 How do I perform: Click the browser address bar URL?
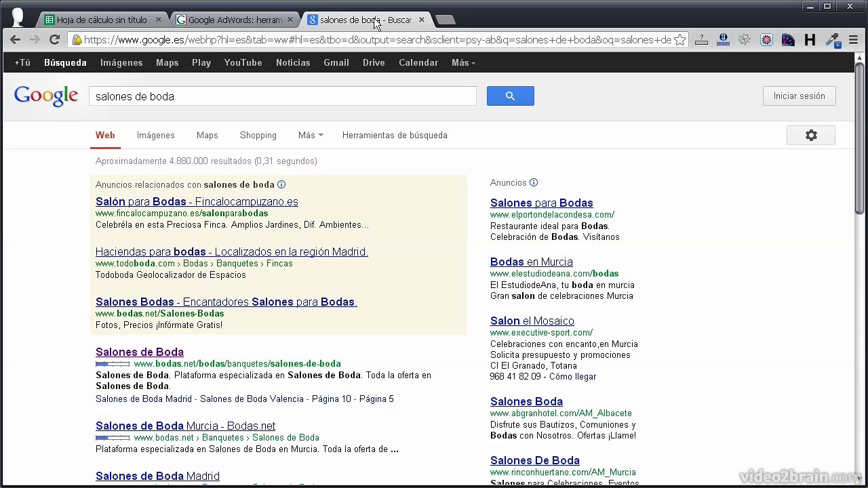[x=377, y=40]
